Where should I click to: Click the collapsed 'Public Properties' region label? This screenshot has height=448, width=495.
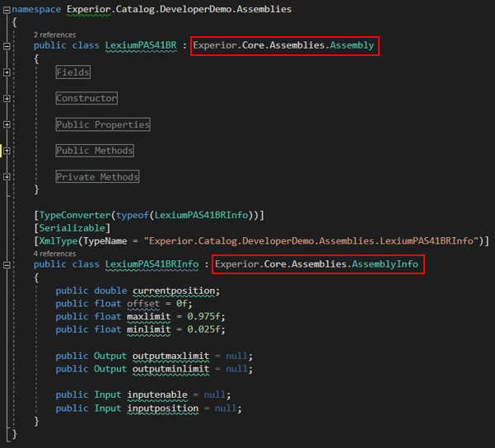pos(103,124)
